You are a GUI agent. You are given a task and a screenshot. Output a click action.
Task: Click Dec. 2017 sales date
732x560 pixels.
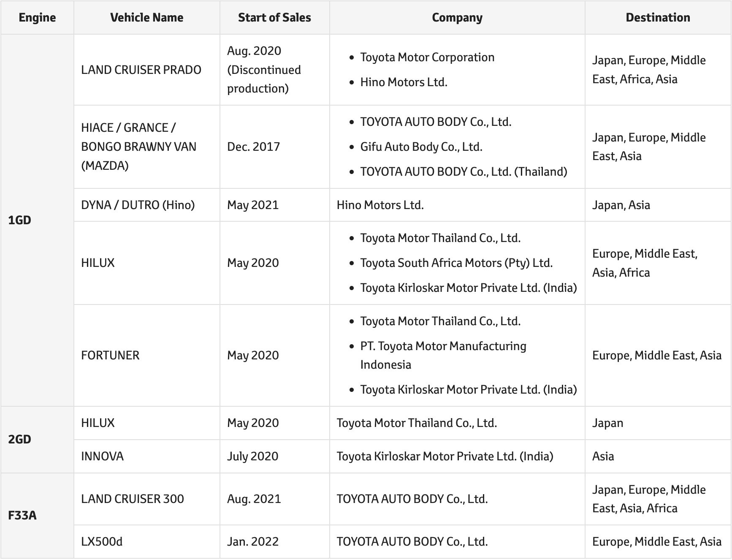[254, 147]
